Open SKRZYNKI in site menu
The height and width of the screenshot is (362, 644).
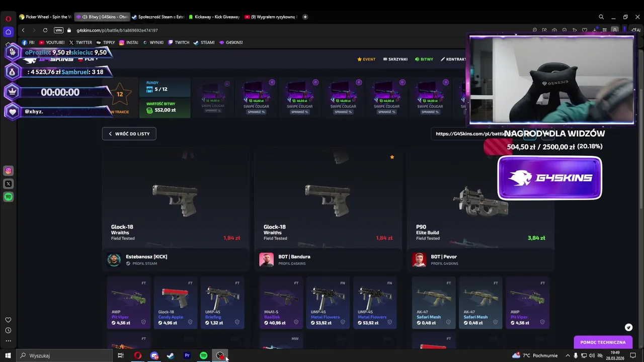pos(395,59)
